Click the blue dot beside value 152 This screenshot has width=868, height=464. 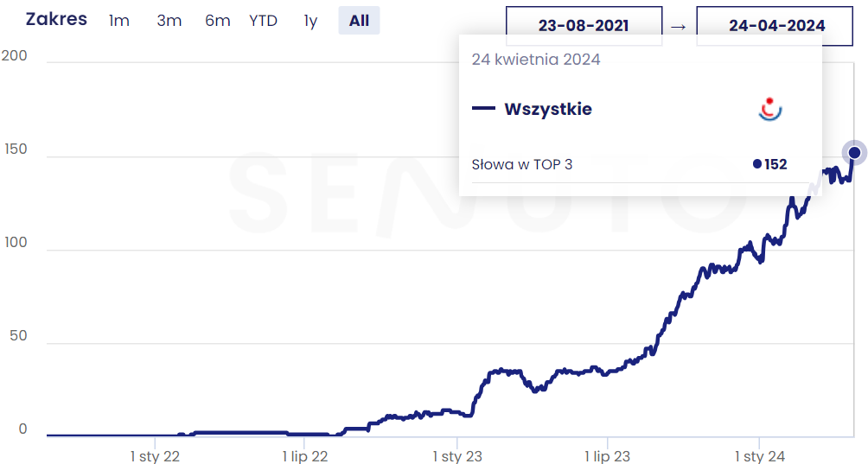tap(757, 164)
